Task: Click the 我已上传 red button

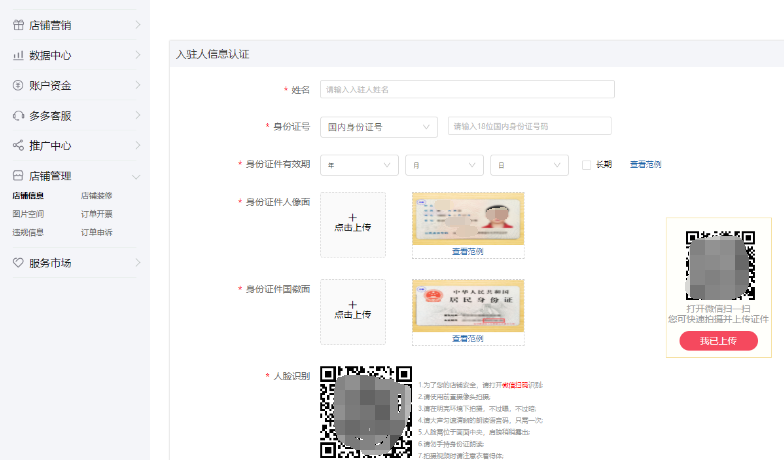Action: pos(718,341)
